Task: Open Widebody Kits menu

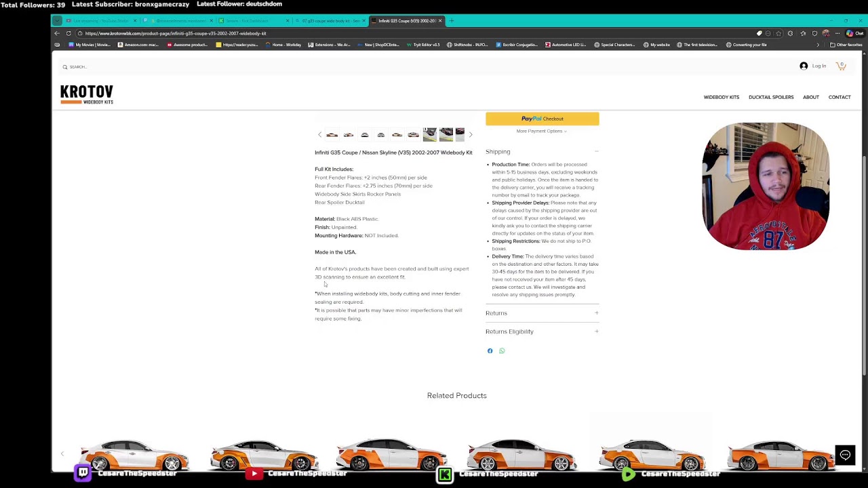Action: [721, 97]
